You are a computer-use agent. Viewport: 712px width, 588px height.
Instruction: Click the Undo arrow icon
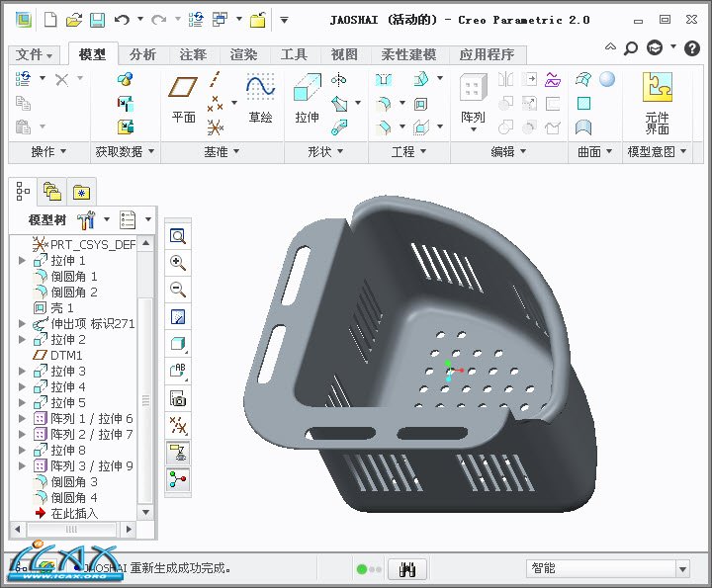click(122, 20)
